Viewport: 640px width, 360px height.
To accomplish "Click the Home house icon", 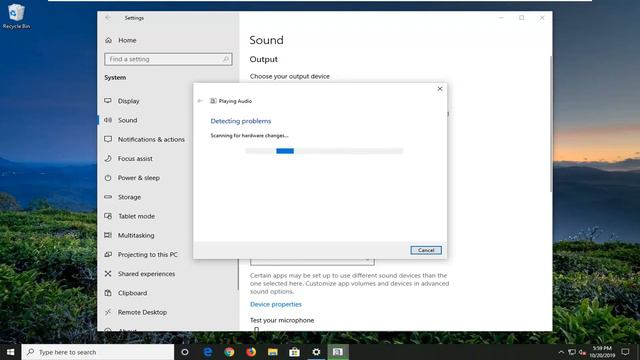I will pos(108,40).
